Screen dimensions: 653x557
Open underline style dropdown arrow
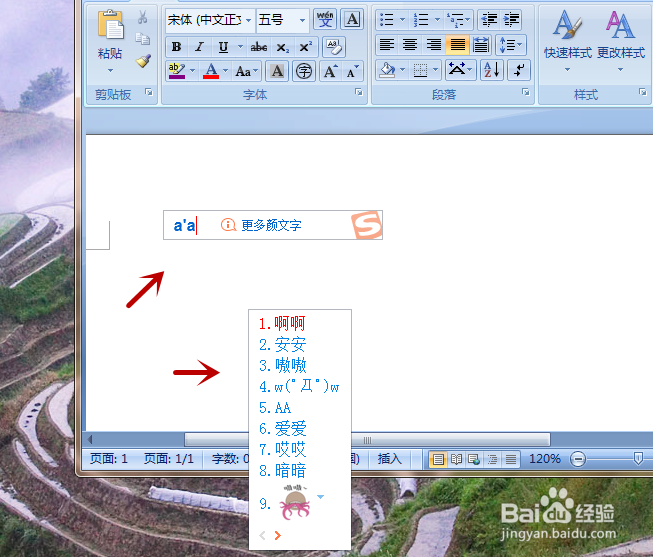click(240, 47)
